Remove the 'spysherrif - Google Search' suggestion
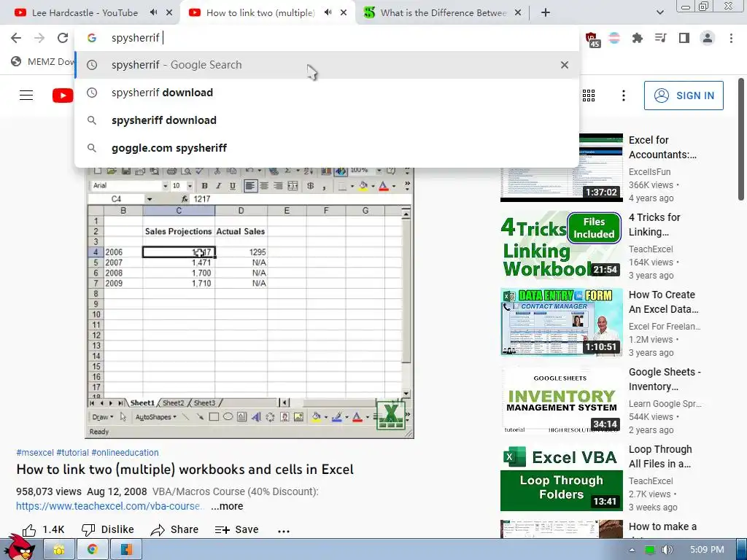Viewport: 747px width, 560px height. pyautogui.click(x=565, y=65)
